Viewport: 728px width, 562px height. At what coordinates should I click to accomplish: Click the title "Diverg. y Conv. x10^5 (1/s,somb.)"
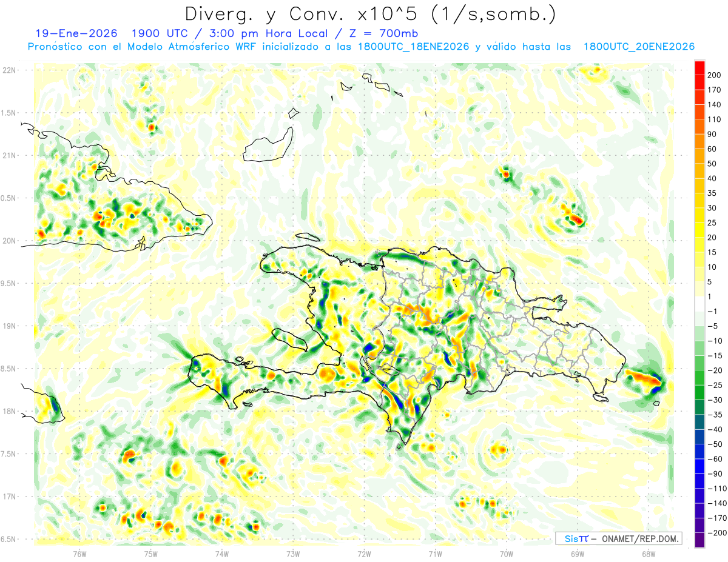[371, 14]
